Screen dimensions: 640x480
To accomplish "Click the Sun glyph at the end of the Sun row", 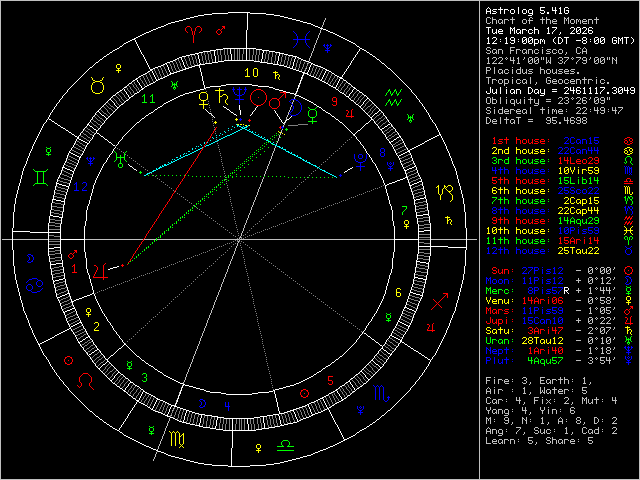I will [629, 271].
